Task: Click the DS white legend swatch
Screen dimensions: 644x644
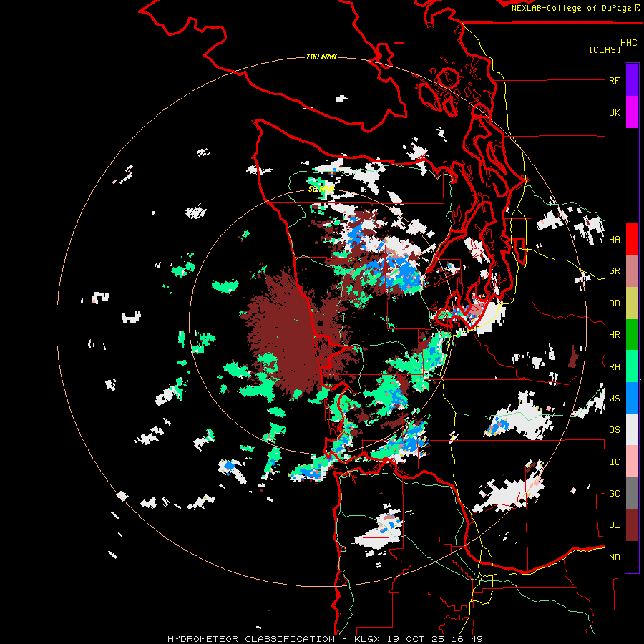Action: [x=632, y=429]
